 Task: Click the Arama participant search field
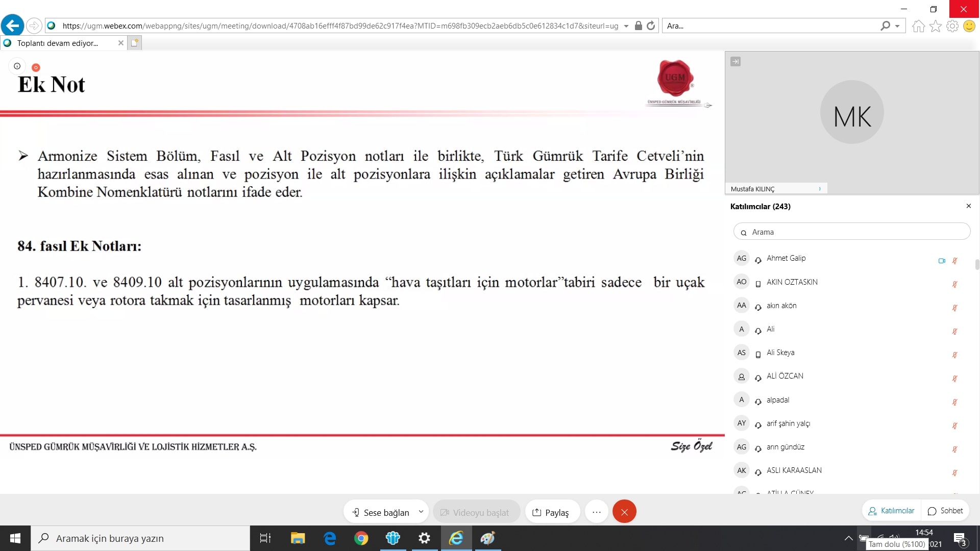pos(852,232)
